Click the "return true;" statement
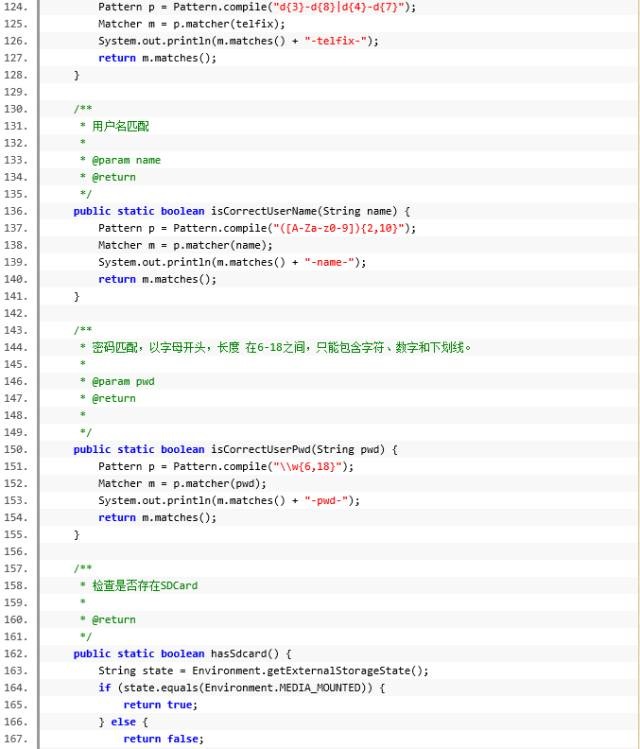 (x=160, y=705)
